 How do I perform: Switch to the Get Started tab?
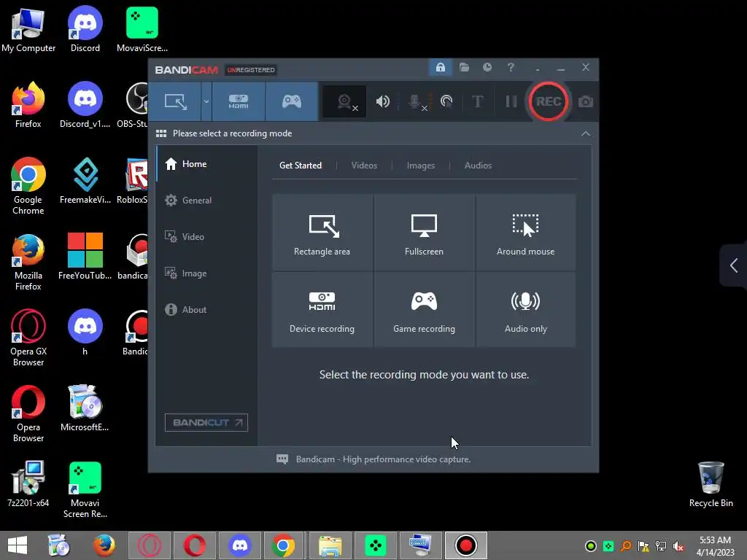(x=300, y=166)
